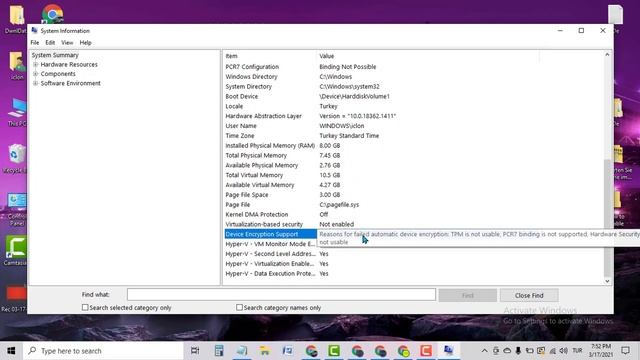The width and height of the screenshot is (640, 360).
Task: Show hidden system tray icons
Action: (x=484, y=351)
